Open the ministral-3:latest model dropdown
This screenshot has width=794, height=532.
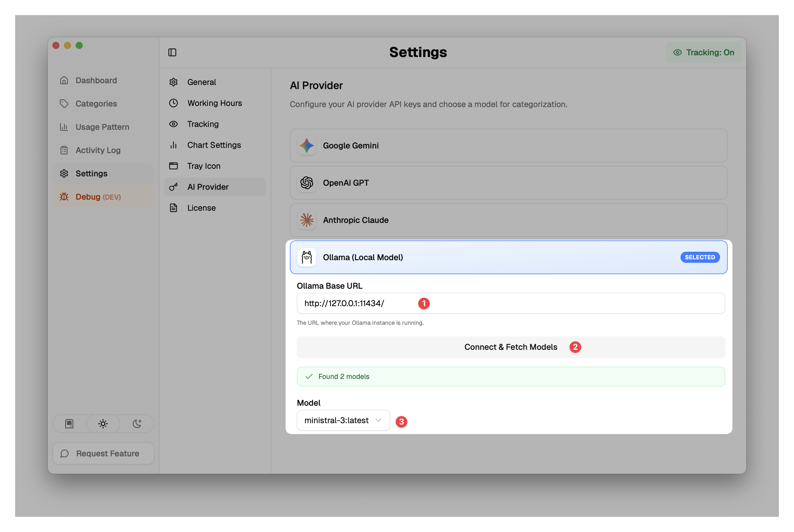tap(343, 420)
